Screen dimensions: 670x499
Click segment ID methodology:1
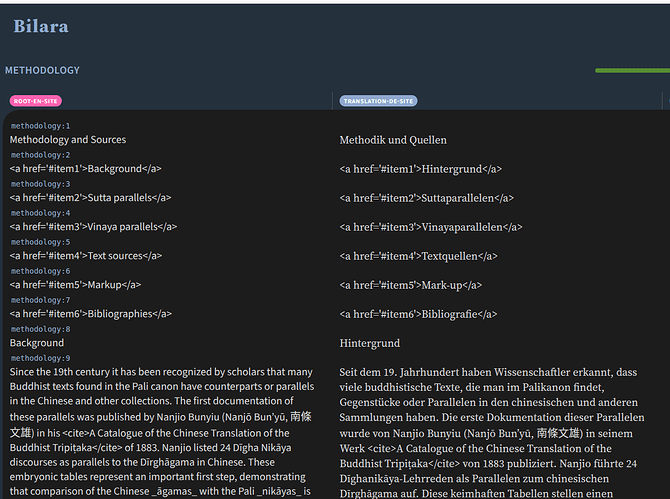coord(40,126)
